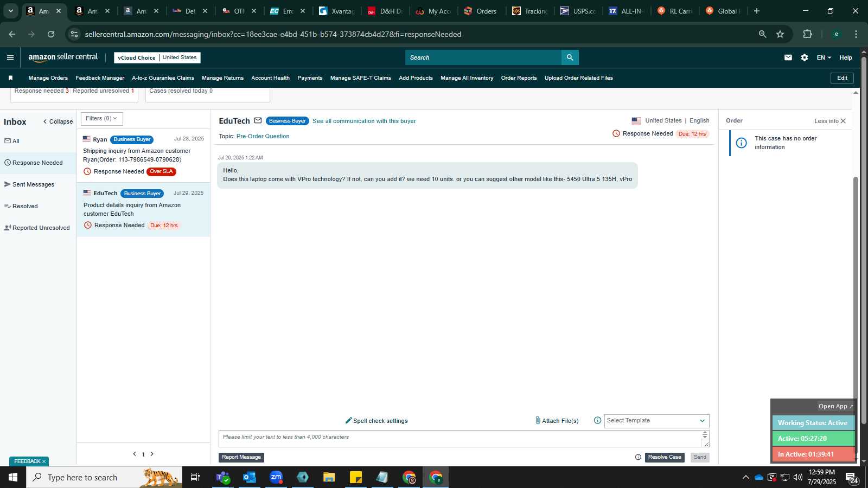Viewport: 868px width, 488px height.
Task: Click the vCloud Choice account switcher
Action: pyautogui.click(x=157, y=57)
